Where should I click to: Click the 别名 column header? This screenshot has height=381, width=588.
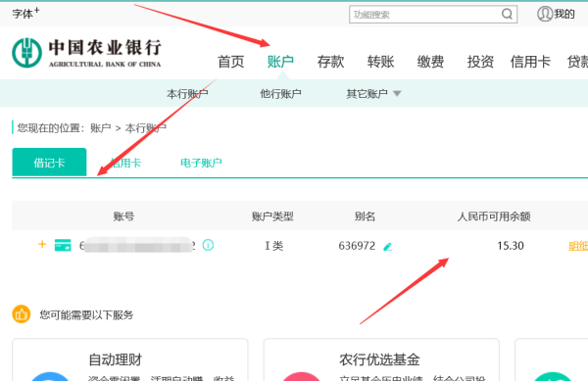(365, 216)
